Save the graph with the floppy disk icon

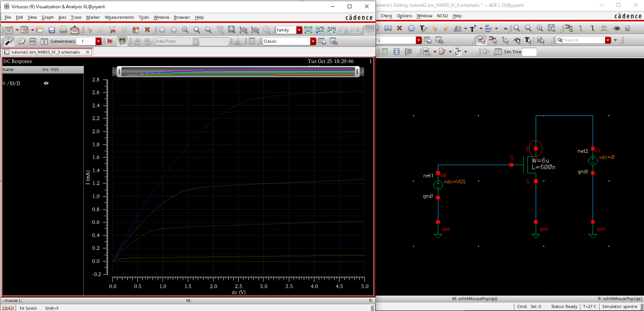point(52,30)
